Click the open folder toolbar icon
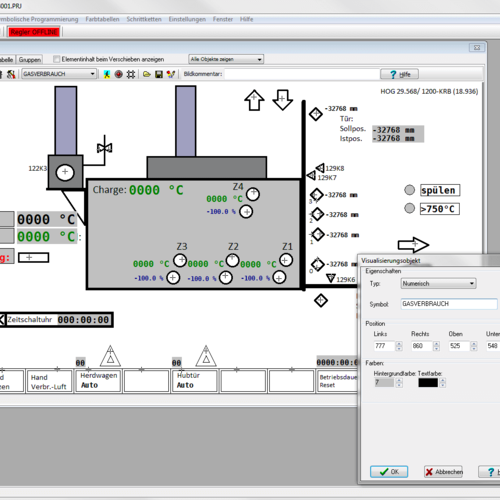 tap(147, 74)
